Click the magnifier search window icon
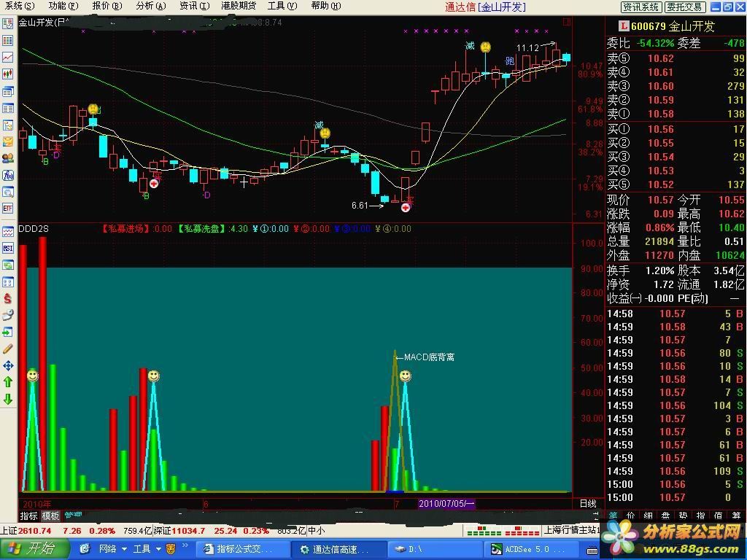 pyautogui.click(x=7, y=192)
